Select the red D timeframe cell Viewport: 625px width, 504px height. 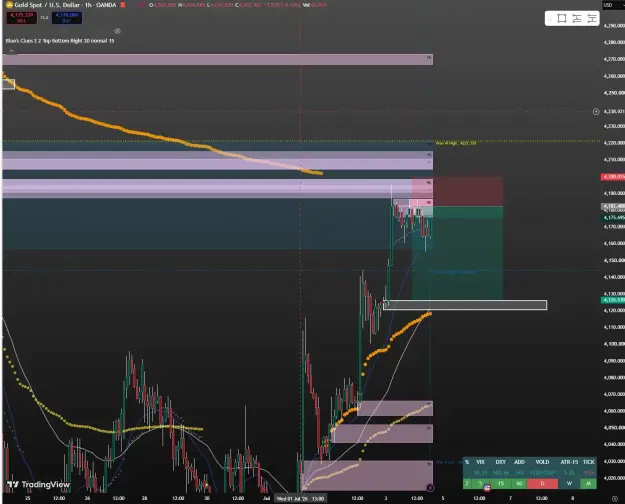(x=542, y=483)
